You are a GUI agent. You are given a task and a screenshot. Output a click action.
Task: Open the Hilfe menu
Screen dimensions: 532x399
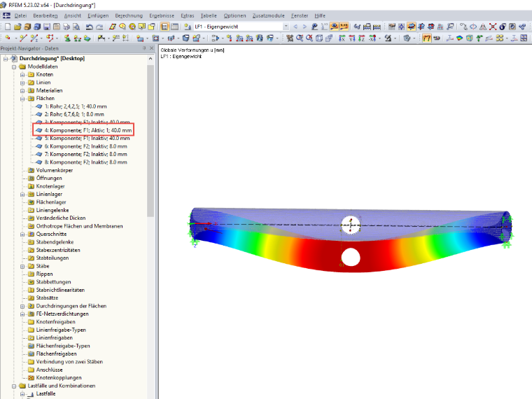[x=320, y=15]
